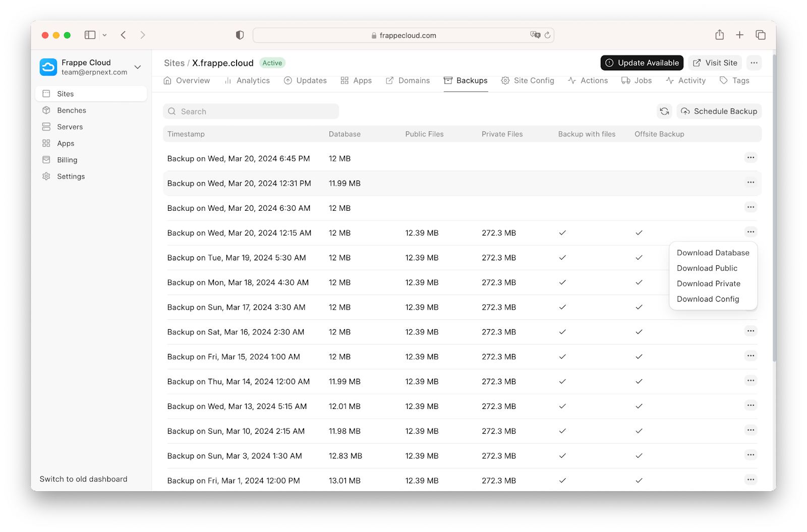Screen dimensions: 807x532
Task: Open site more-options menu beside Visit Site
Action: pos(754,63)
